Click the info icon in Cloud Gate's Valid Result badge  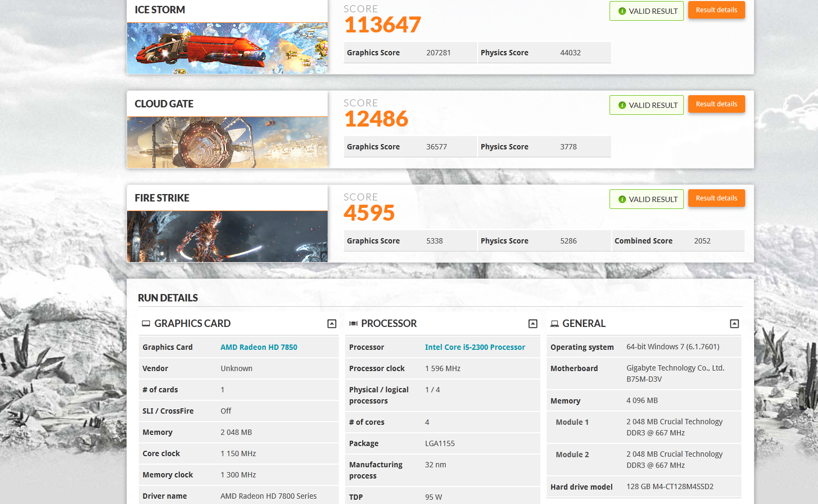point(622,105)
